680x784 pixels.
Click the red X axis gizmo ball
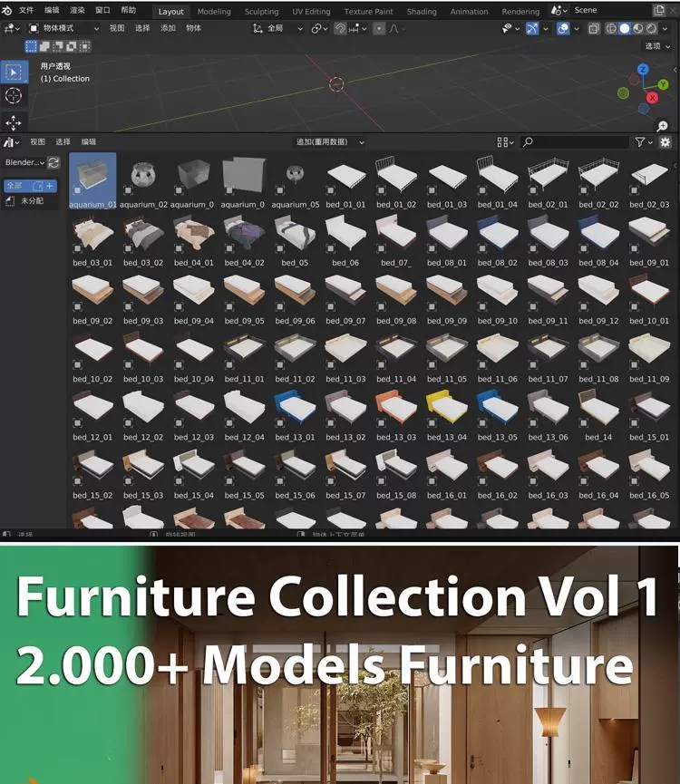[x=652, y=98]
